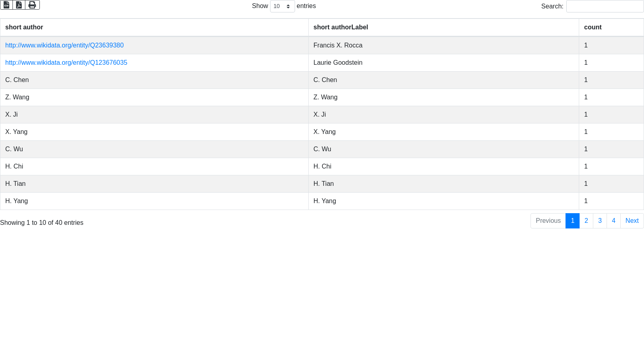Go to page 2

[x=586, y=221]
